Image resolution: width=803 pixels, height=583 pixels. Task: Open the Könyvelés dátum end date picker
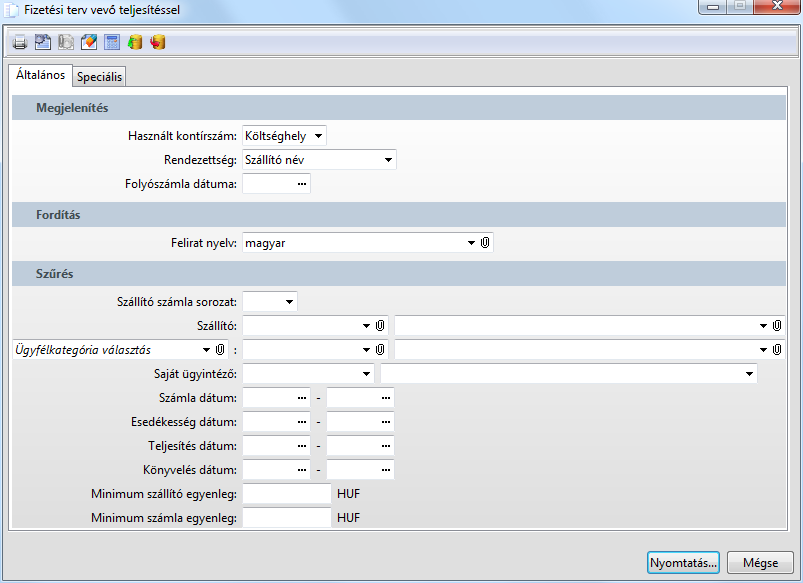point(386,470)
